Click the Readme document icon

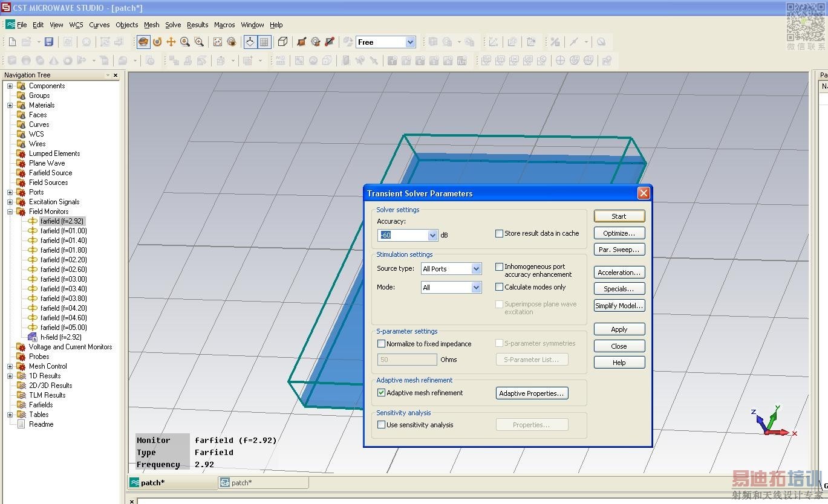[x=21, y=424]
